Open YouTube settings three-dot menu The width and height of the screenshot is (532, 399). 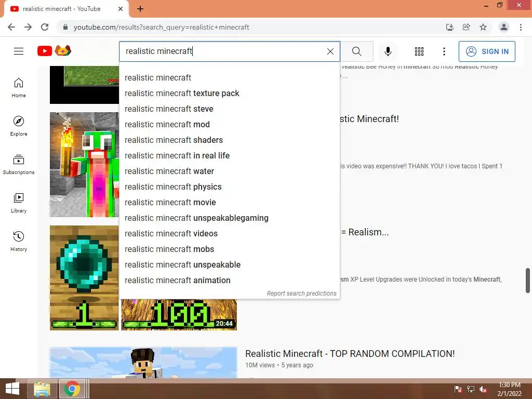point(444,51)
